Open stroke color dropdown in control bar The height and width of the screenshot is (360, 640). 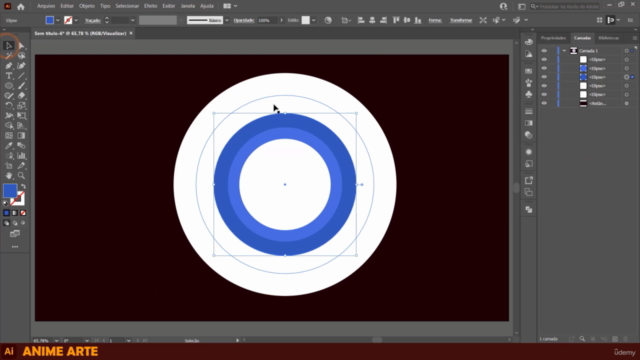coord(76,20)
